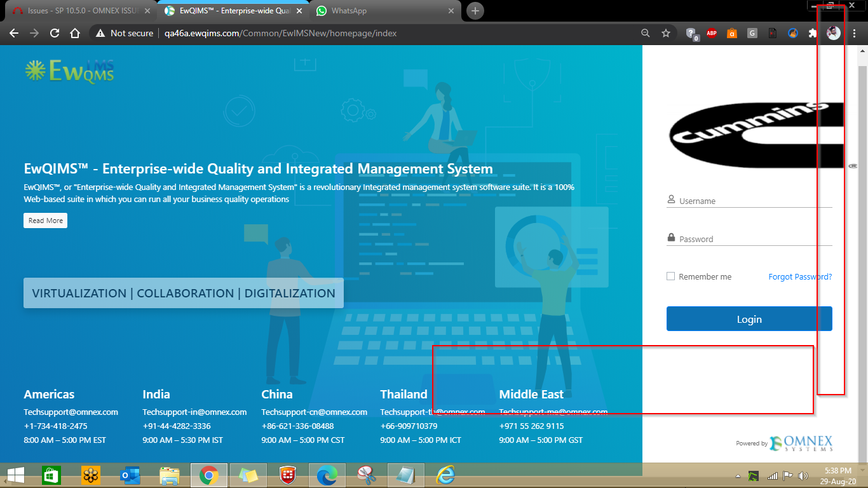Open the Adblock Plus extension
This screenshot has width=868, height=488.
click(712, 33)
